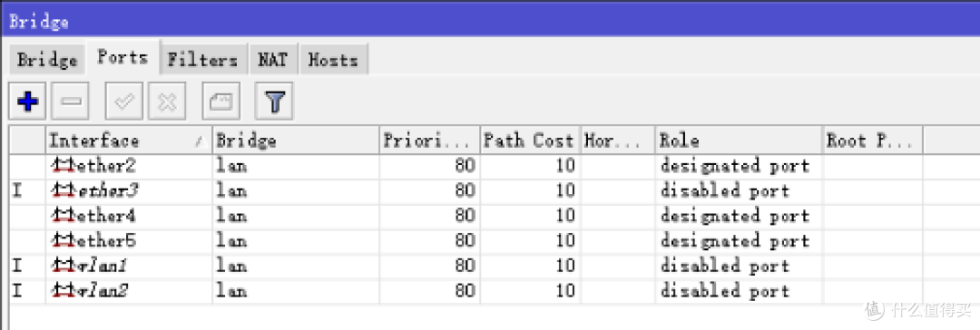The height and width of the screenshot is (330, 980).
Task: Open the NAT tab
Action: 273,60
